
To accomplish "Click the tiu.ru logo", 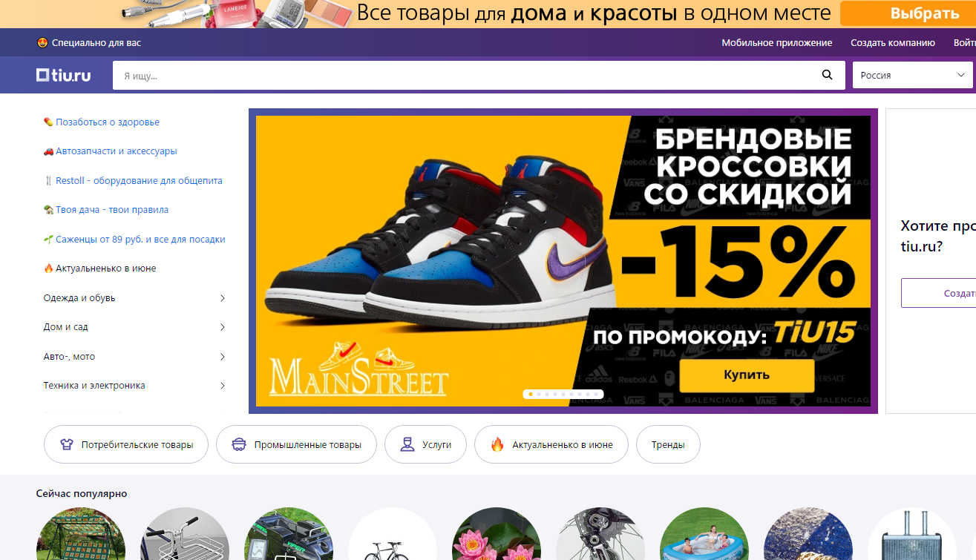I will click(64, 75).
